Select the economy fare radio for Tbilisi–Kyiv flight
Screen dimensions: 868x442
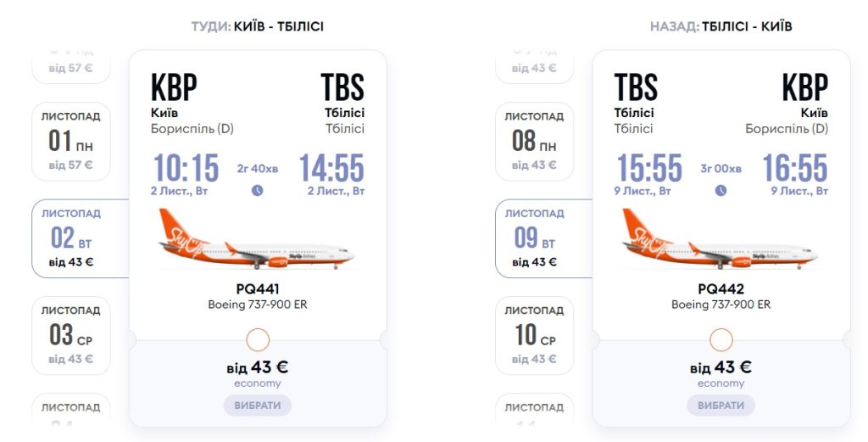point(721,340)
